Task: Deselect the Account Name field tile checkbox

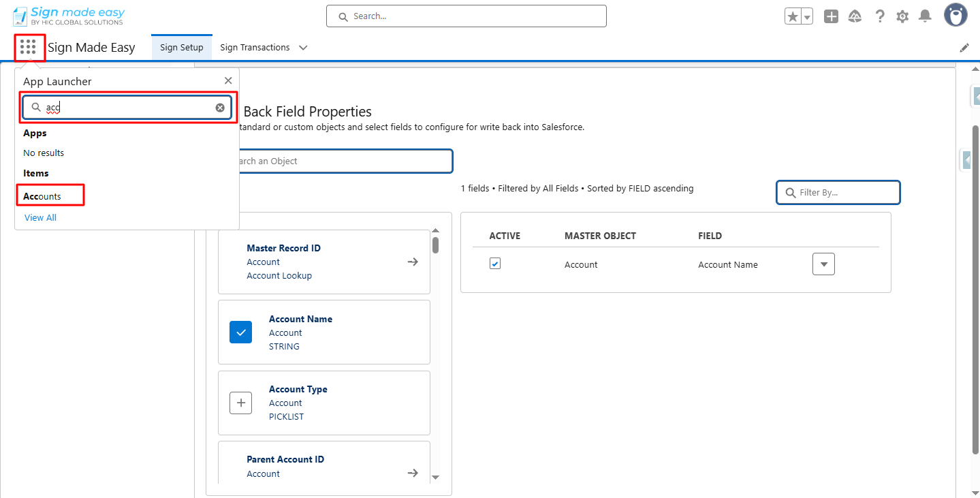Action: point(240,332)
